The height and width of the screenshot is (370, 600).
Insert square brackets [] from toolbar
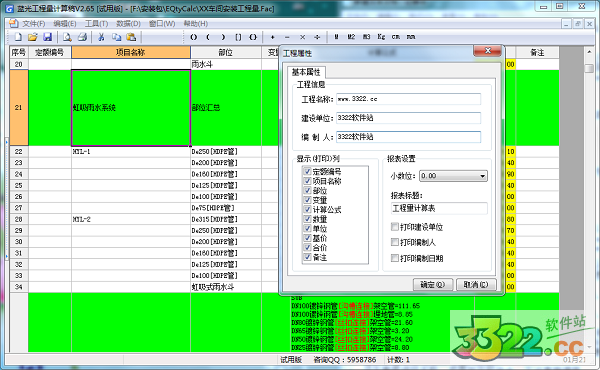pyautogui.click(x=238, y=37)
